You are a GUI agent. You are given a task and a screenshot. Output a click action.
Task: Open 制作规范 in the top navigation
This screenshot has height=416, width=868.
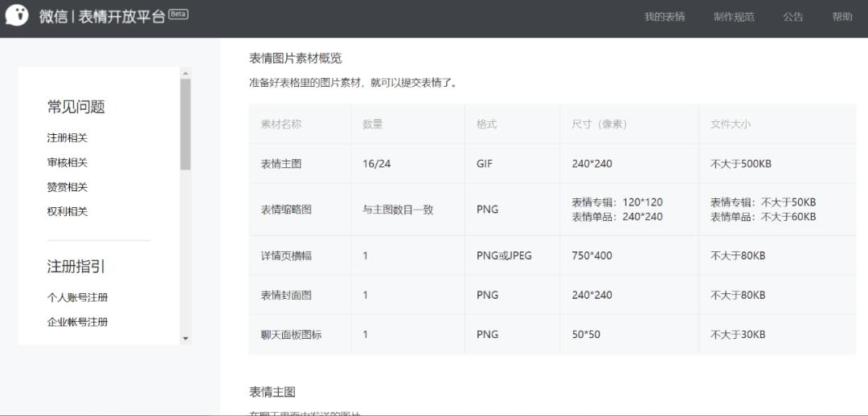pyautogui.click(x=734, y=17)
